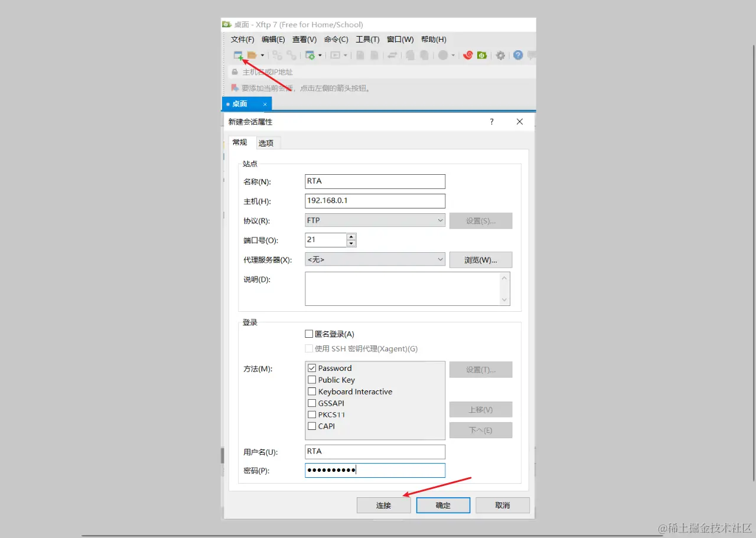This screenshot has width=756, height=538.
Task: Click the 确定 OK button
Action: (443, 505)
